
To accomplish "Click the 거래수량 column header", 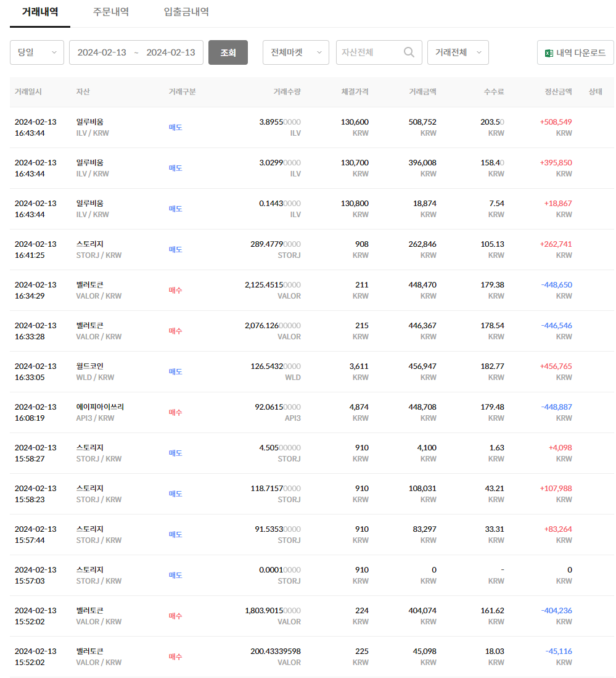I will [287, 92].
